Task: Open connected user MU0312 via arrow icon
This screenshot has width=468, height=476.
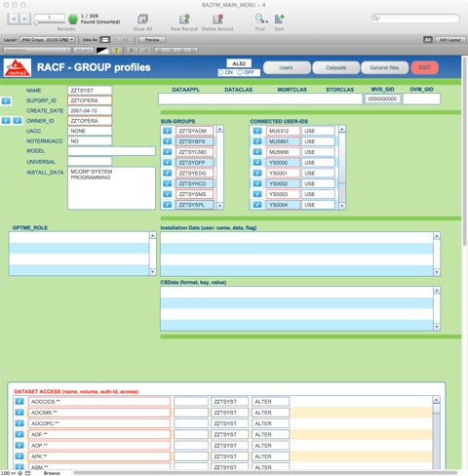Action: [257, 131]
